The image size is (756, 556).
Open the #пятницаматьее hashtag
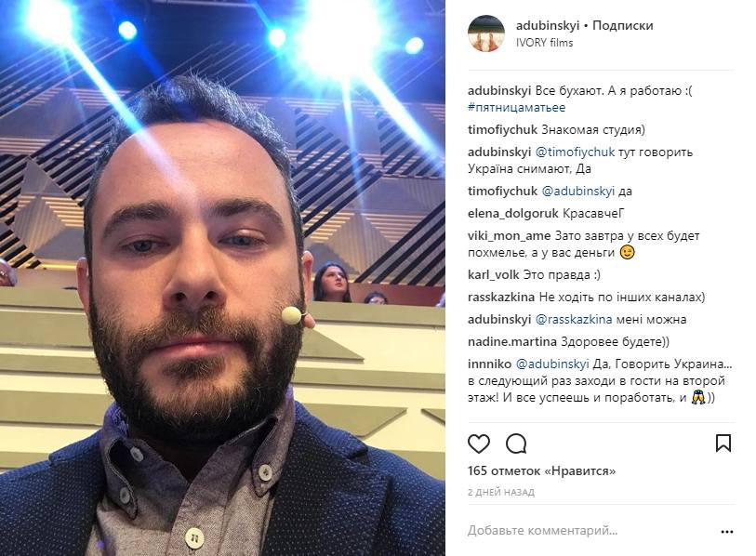click(x=516, y=108)
